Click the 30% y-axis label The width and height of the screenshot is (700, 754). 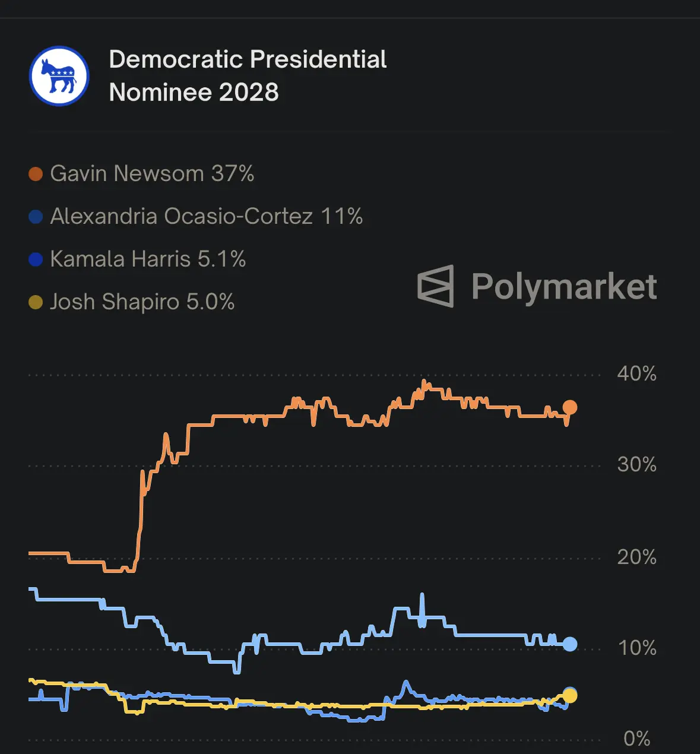pos(636,464)
